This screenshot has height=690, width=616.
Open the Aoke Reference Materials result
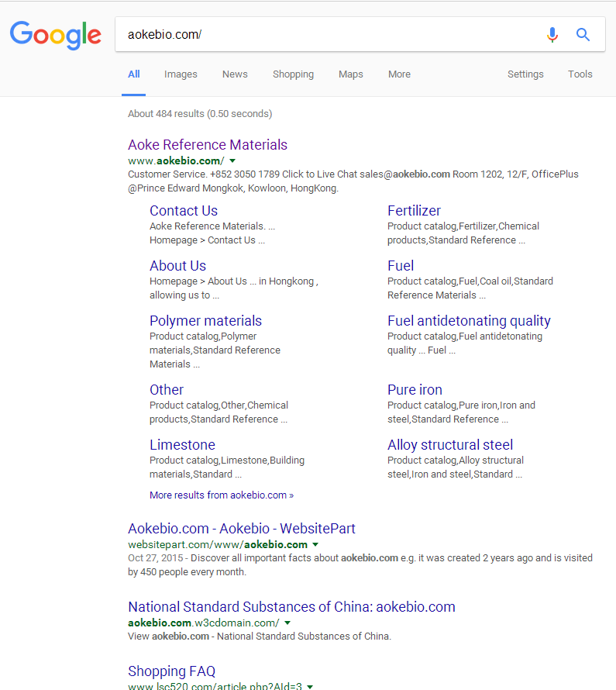(x=207, y=145)
